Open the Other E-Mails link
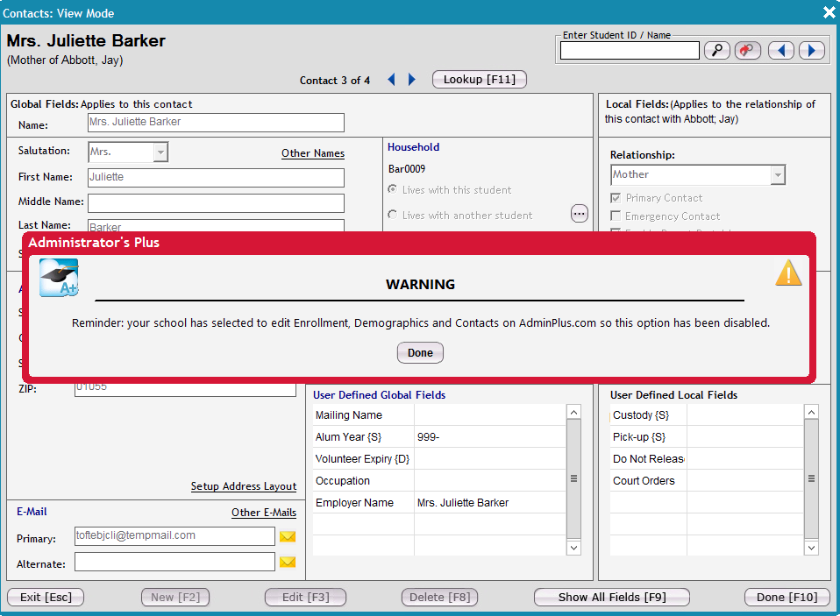 coord(264,513)
